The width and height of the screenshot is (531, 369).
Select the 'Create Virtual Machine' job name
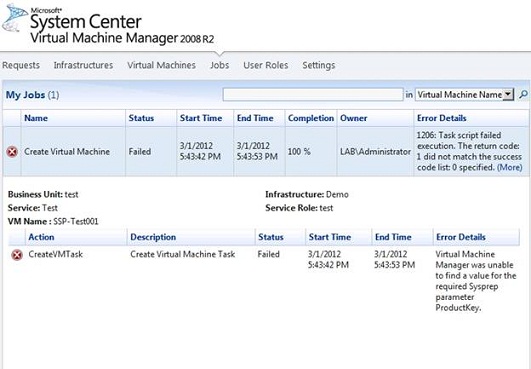(67, 152)
